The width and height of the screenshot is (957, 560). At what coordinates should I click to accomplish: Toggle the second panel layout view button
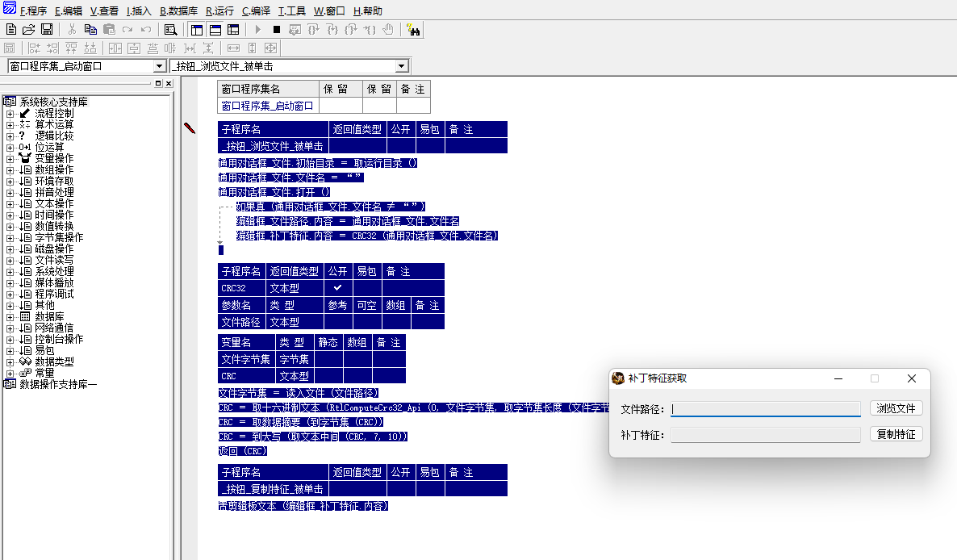[215, 30]
